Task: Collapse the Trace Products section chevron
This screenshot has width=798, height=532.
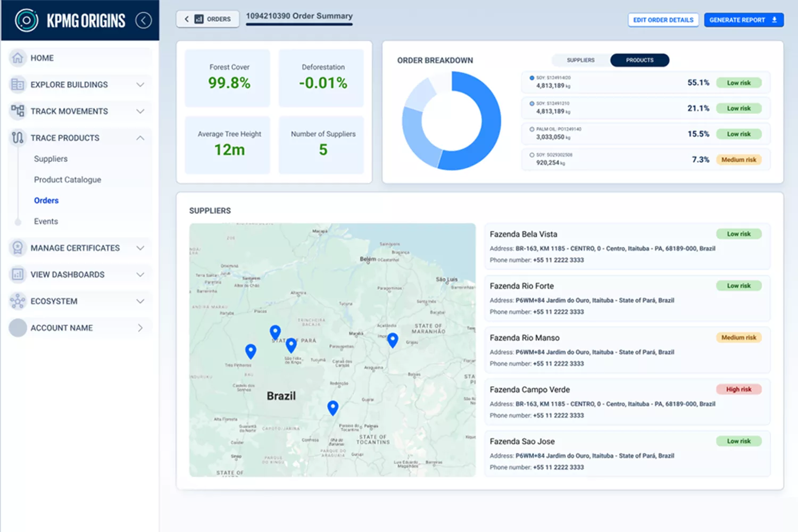Action: point(140,138)
